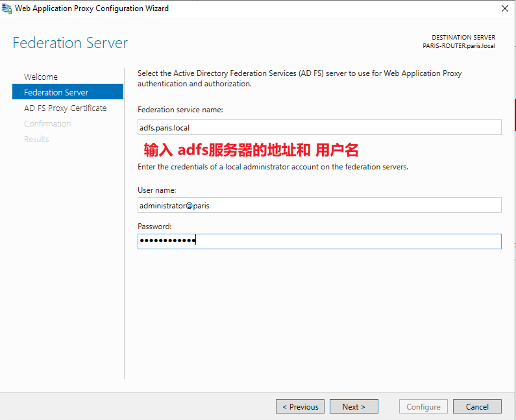The height and width of the screenshot is (420, 516).
Task: Click the window title text
Action: click(x=92, y=8)
